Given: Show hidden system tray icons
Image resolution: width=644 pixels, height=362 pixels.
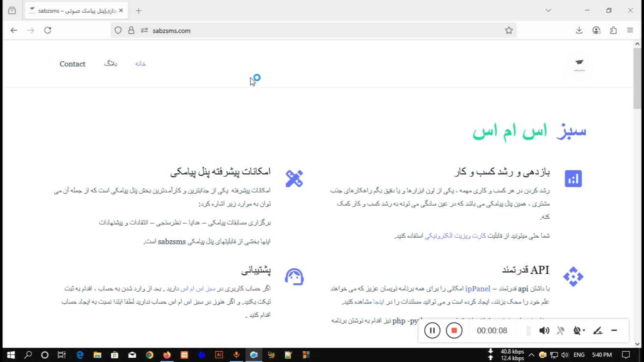Looking at the screenshot, I should (531, 355).
